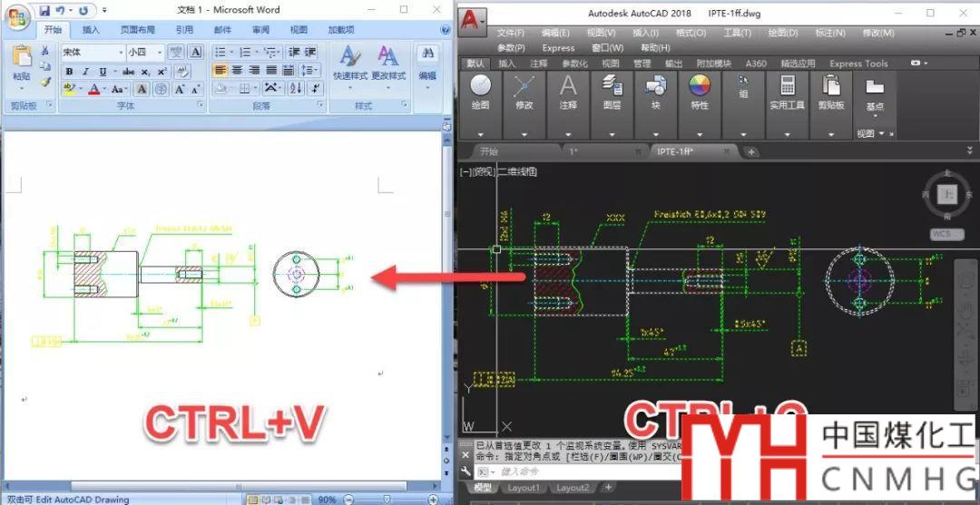The height and width of the screenshot is (505, 980).
Task: Switch to the Express Tools ribbon tab
Action: click(x=858, y=63)
